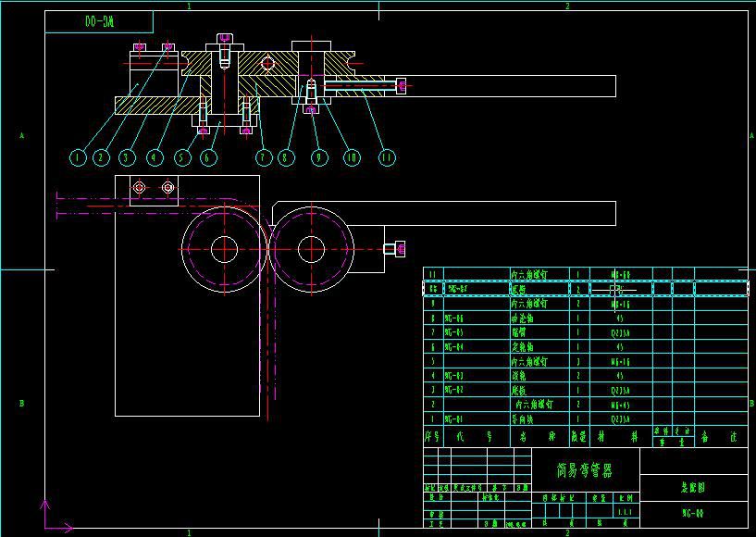
Task: Select the hex screw right of rollers
Action: tap(394, 248)
